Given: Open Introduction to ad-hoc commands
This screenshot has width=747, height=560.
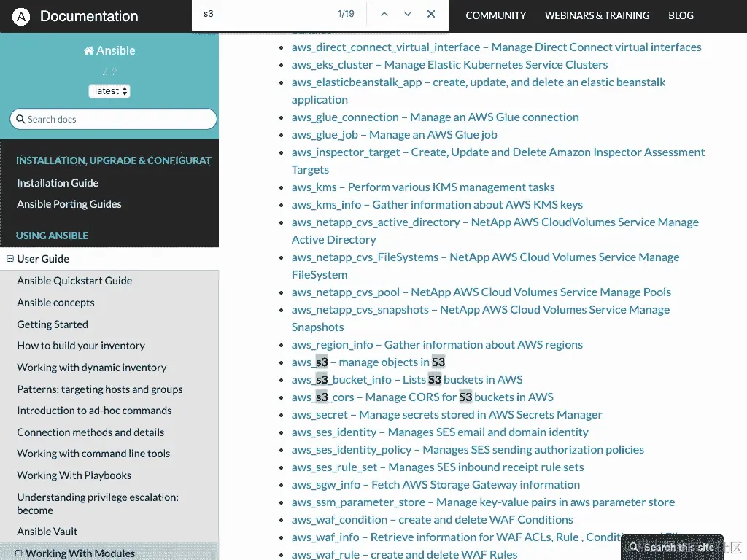Looking at the screenshot, I should pyautogui.click(x=94, y=411).
